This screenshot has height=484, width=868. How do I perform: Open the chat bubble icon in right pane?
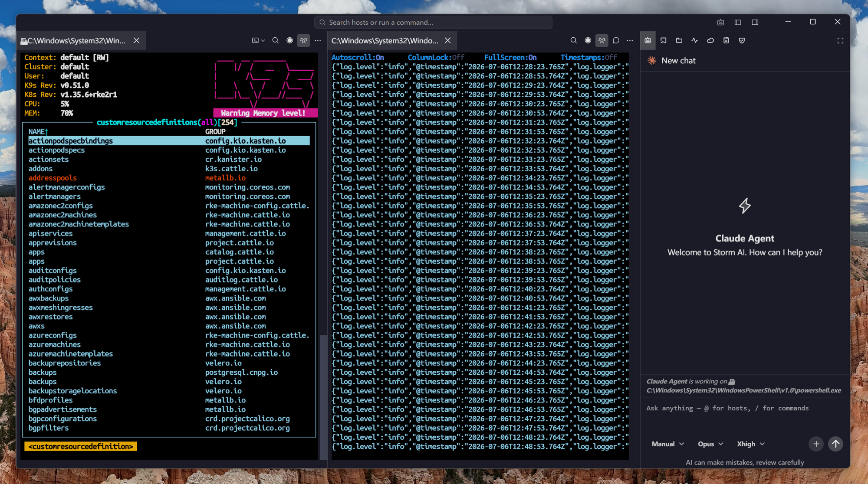click(x=616, y=40)
